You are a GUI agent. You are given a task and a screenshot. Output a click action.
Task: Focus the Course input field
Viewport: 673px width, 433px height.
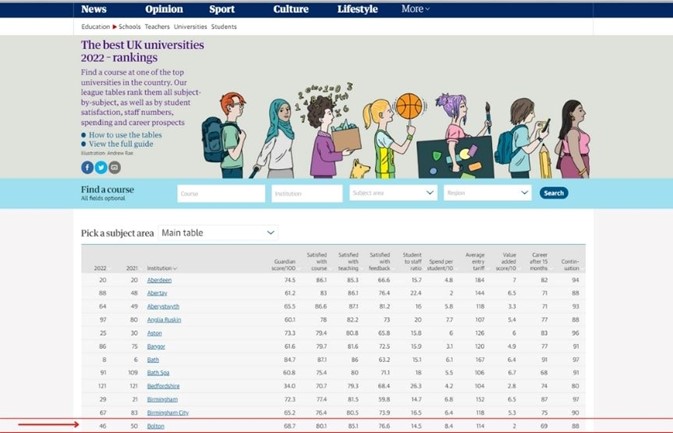click(x=221, y=194)
